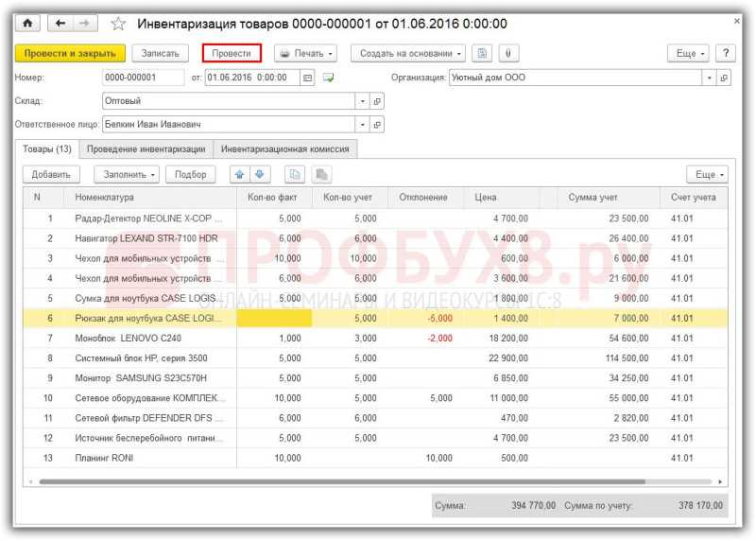Click the Провести button

(232, 54)
